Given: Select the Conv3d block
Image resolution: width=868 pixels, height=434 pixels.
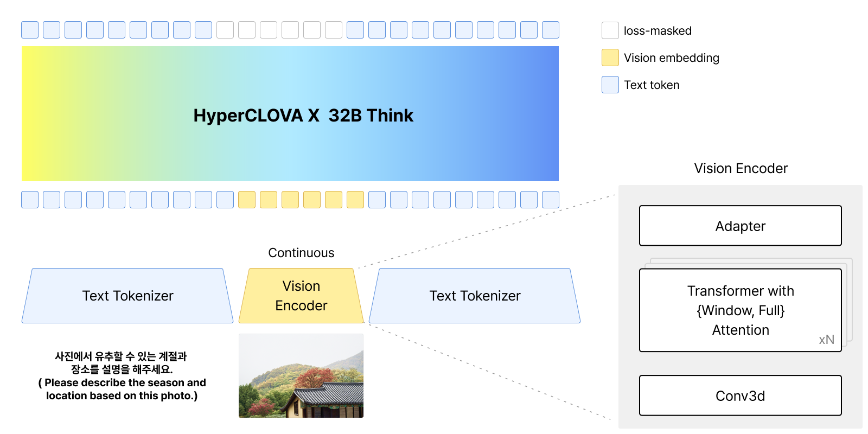Looking at the screenshot, I should pos(741,395).
